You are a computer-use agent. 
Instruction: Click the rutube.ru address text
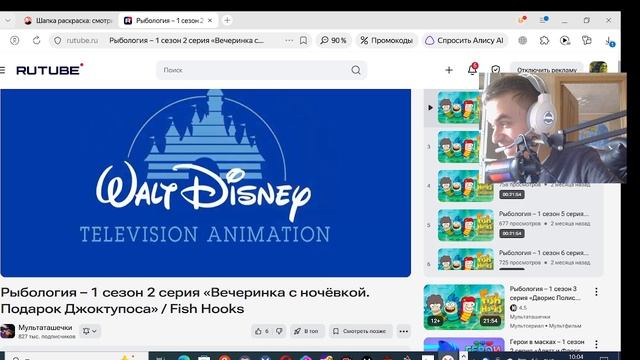[82, 40]
